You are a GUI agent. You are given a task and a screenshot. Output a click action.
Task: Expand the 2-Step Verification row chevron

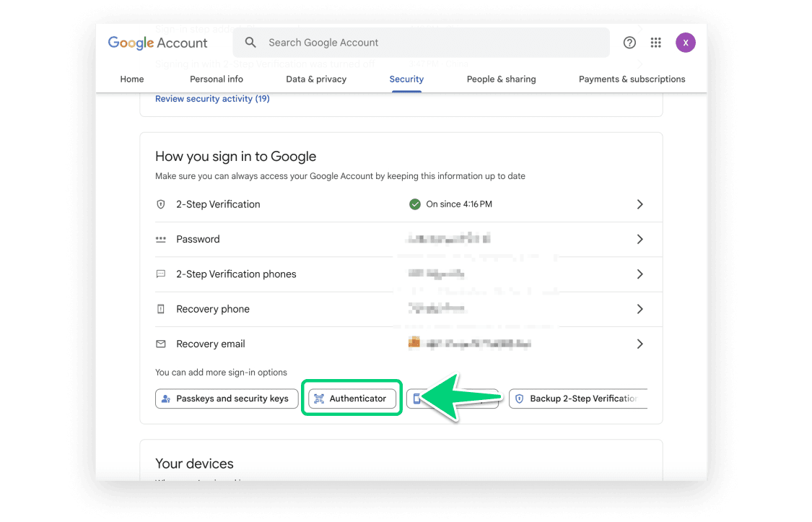[x=639, y=204]
